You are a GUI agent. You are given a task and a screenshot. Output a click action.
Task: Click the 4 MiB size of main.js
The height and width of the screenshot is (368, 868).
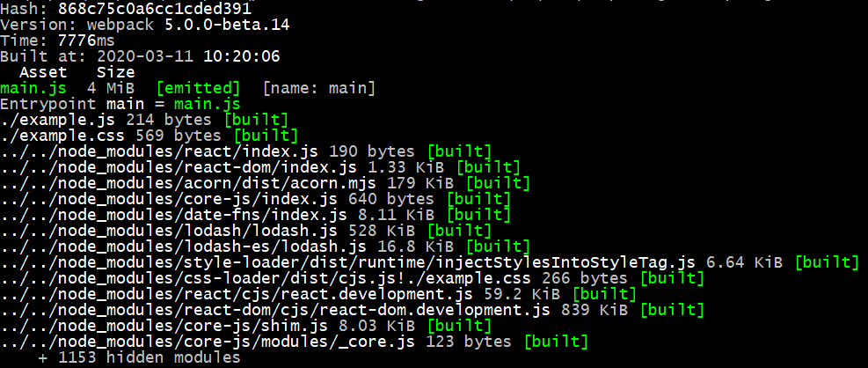111,87
